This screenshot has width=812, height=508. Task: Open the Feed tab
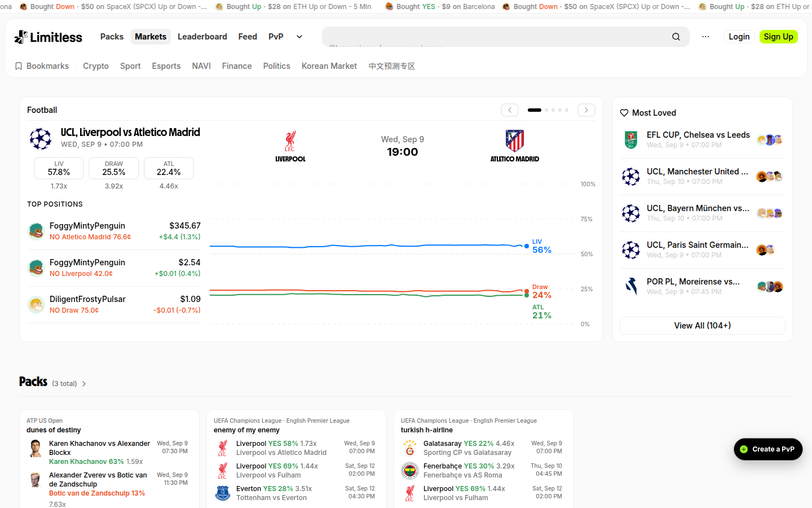(x=248, y=37)
